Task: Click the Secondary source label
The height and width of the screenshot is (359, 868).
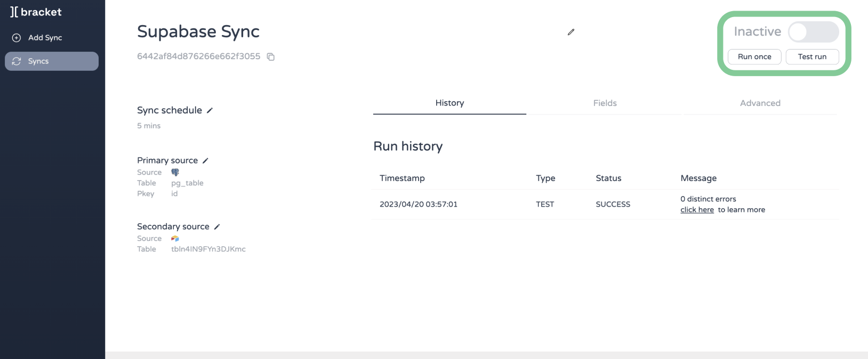Action: 173,226
